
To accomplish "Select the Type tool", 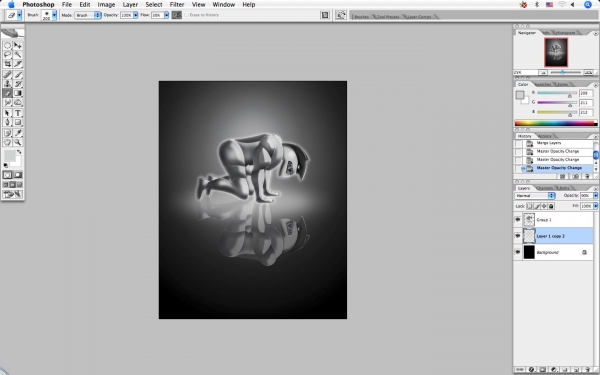I will [18, 113].
